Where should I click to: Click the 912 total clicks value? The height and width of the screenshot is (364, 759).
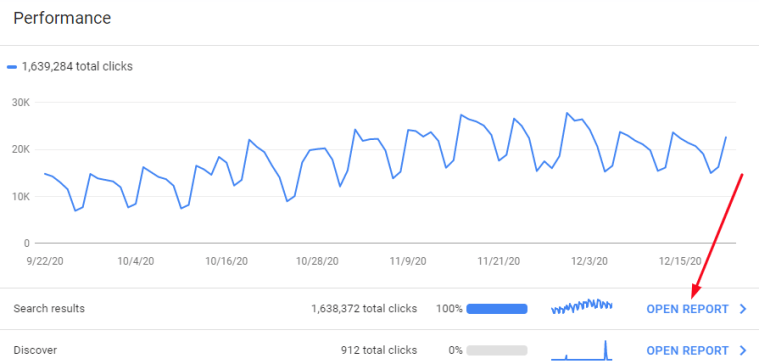379,350
